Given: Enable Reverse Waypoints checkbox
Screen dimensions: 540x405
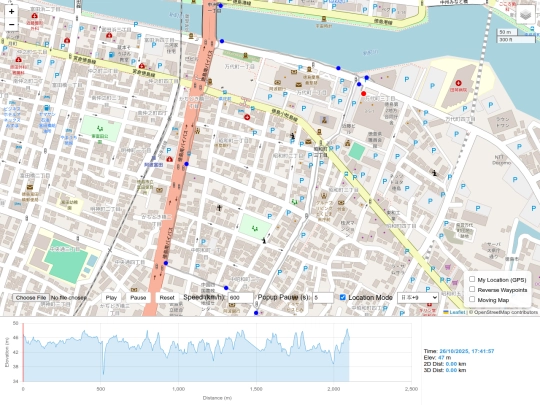Looking at the screenshot, I should click(472, 289).
